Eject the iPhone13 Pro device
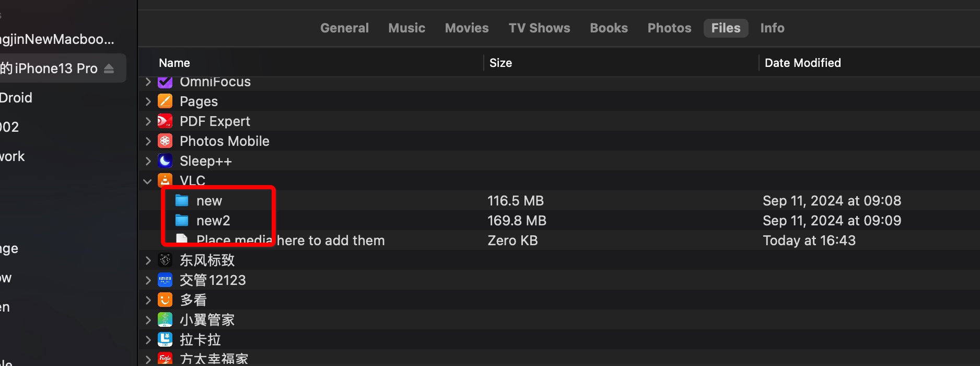The width and height of the screenshot is (980, 366). pyautogui.click(x=109, y=68)
